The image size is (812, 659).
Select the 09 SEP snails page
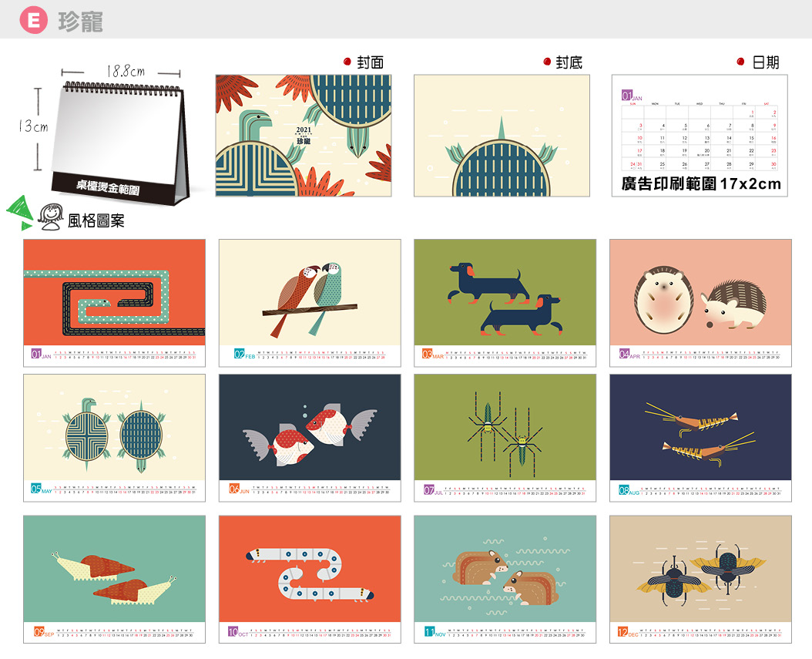[x=115, y=579]
